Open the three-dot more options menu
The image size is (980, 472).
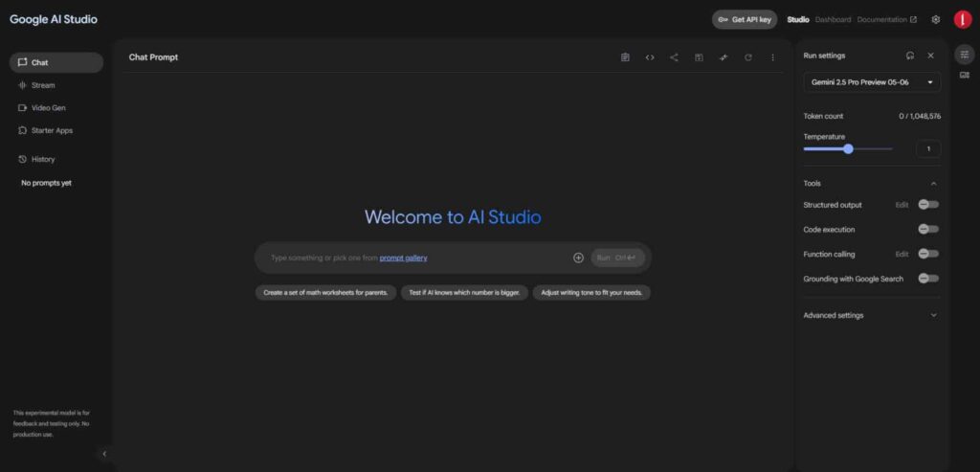772,57
